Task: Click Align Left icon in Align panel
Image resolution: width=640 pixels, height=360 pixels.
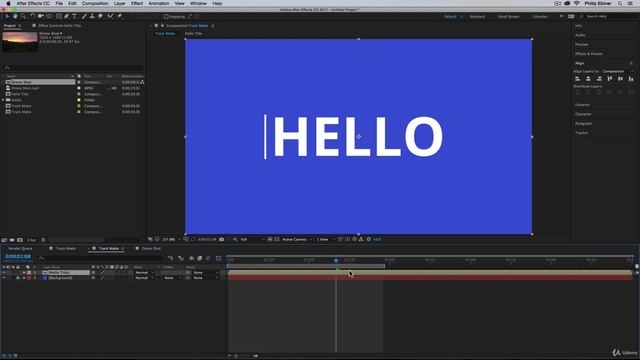Action: pyautogui.click(x=578, y=79)
